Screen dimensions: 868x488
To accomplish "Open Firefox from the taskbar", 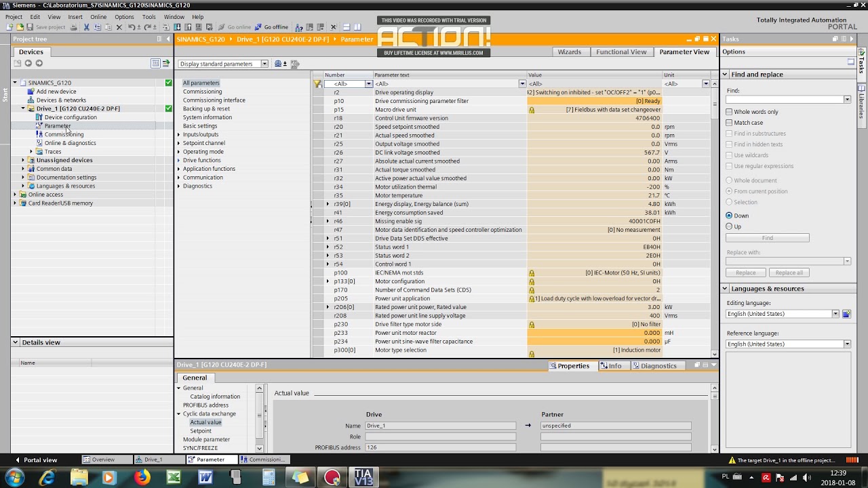I will (x=142, y=477).
